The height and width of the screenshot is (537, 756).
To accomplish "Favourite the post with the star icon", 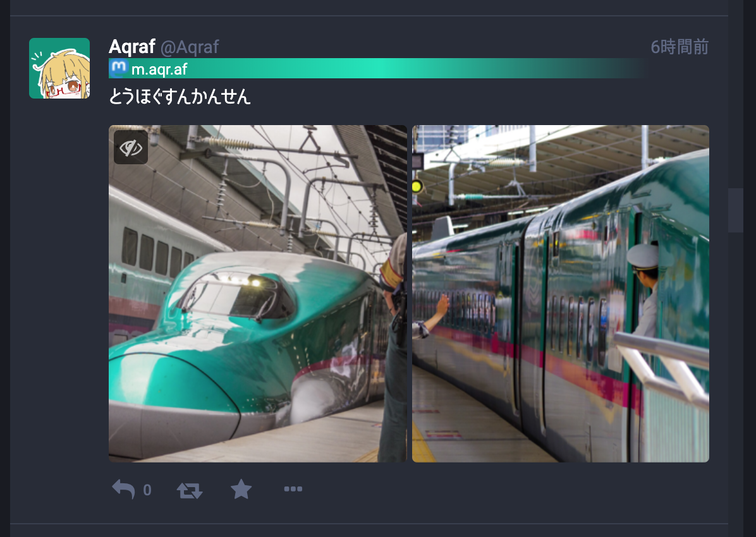I will 241,489.
